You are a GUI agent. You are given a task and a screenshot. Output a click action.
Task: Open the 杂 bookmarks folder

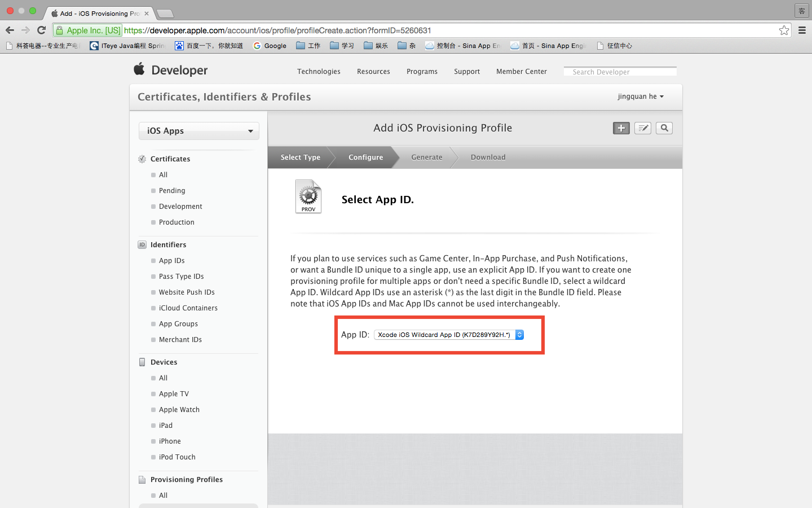(x=407, y=46)
